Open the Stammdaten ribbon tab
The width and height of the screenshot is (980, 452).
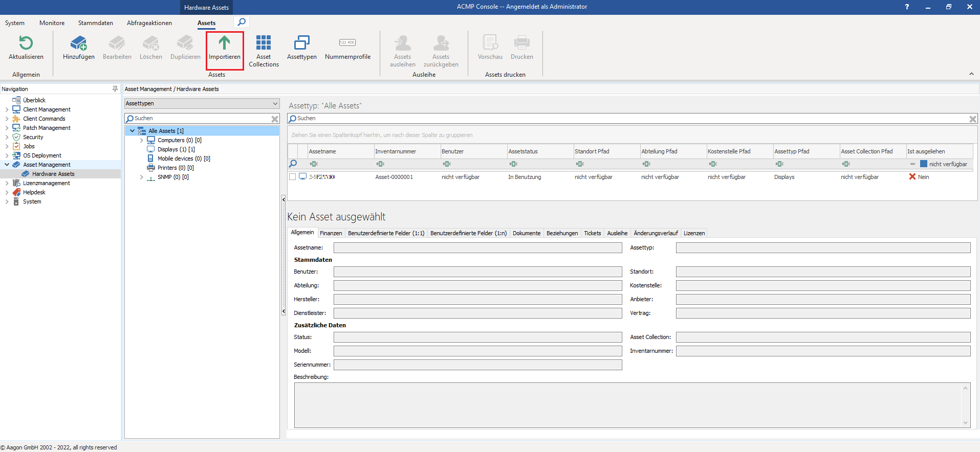95,23
